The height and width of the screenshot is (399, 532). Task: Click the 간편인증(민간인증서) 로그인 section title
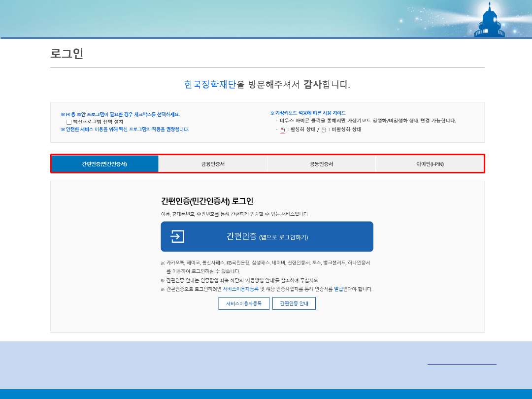(x=207, y=201)
